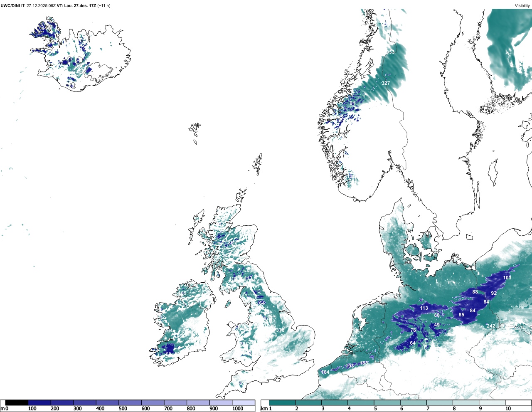The width and height of the screenshot is (532, 412).
Task: Click the visibility value '86' over Scotland
Action: coord(231,243)
